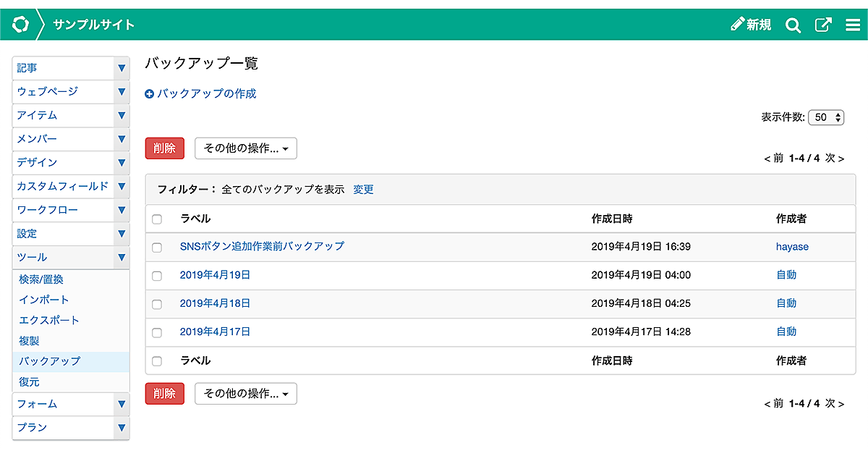Open the 表示件数 50 dropdown

pyautogui.click(x=826, y=117)
